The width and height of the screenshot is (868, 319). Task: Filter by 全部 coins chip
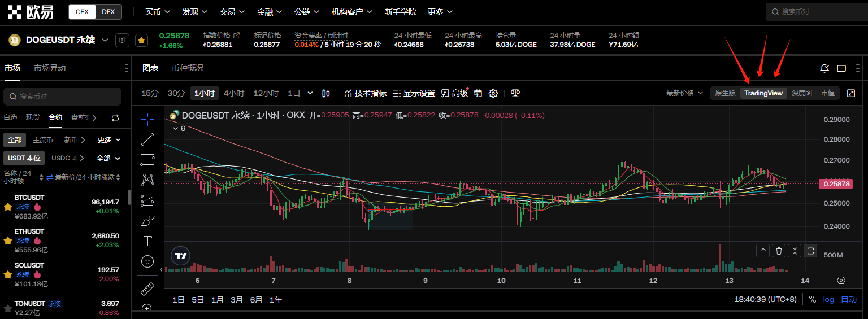(x=14, y=139)
